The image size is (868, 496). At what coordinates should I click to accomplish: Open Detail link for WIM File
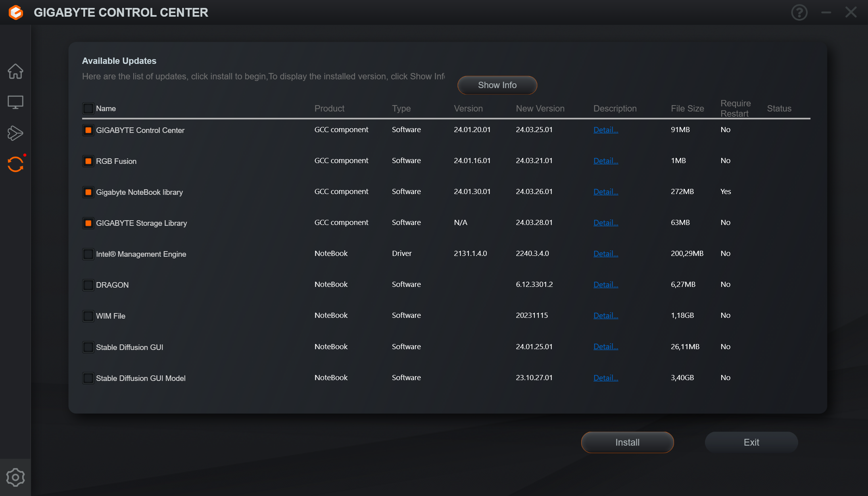(605, 315)
